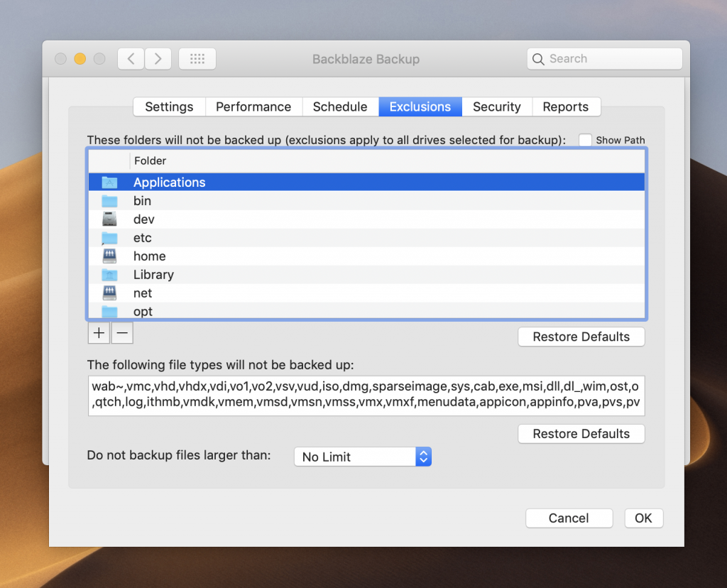This screenshot has width=727, height=588.
Task: Switch to the Schedule tab
Action: coord(340,107)
